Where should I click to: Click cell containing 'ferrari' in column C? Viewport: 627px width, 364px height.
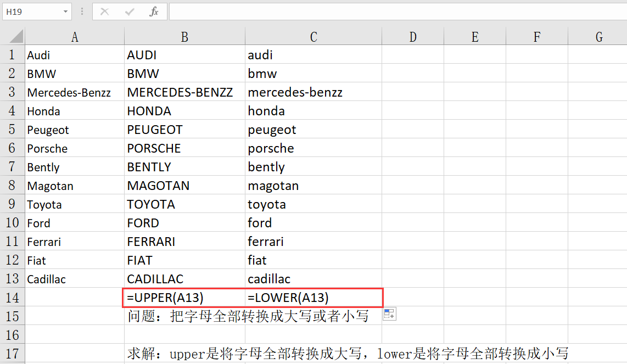pyautogui.click(x=313, y=241)
